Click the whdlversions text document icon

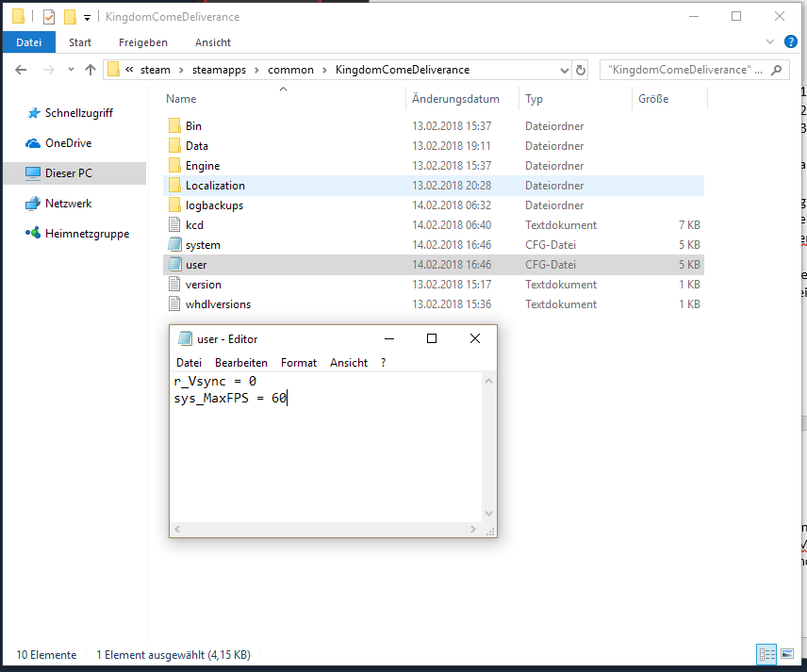coord(175,304)
